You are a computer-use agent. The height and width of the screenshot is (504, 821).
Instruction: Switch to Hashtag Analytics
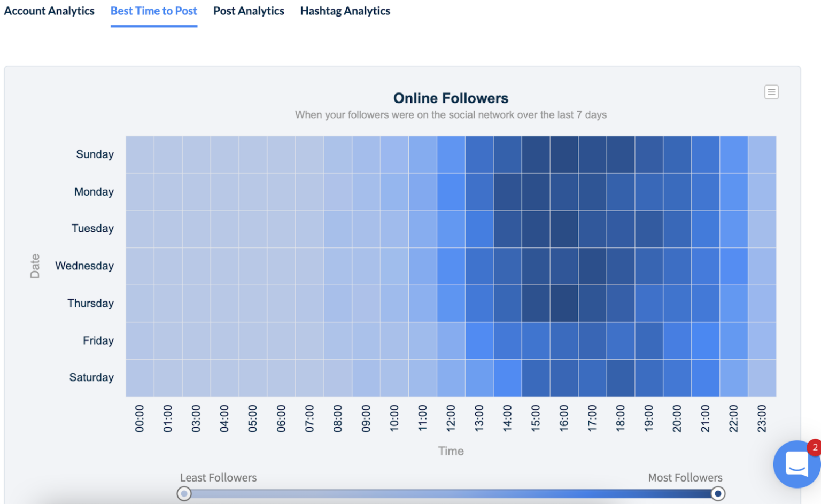[345, 11]
